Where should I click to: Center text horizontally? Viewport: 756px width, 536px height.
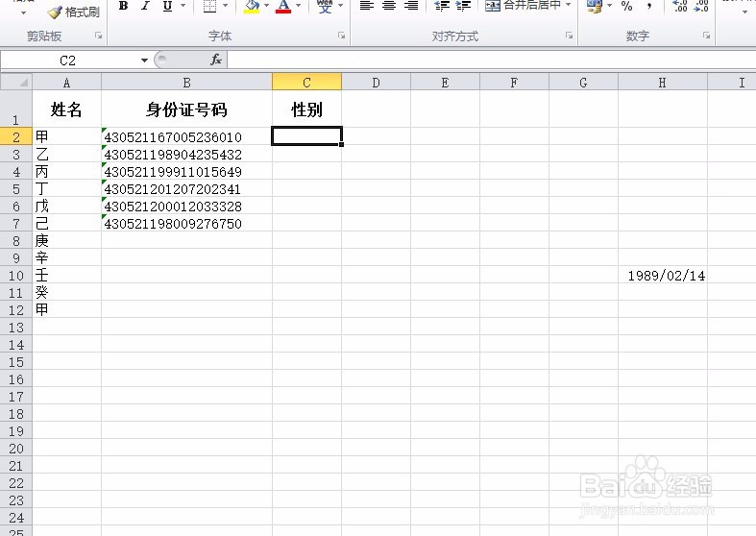[x=389, y=6]
